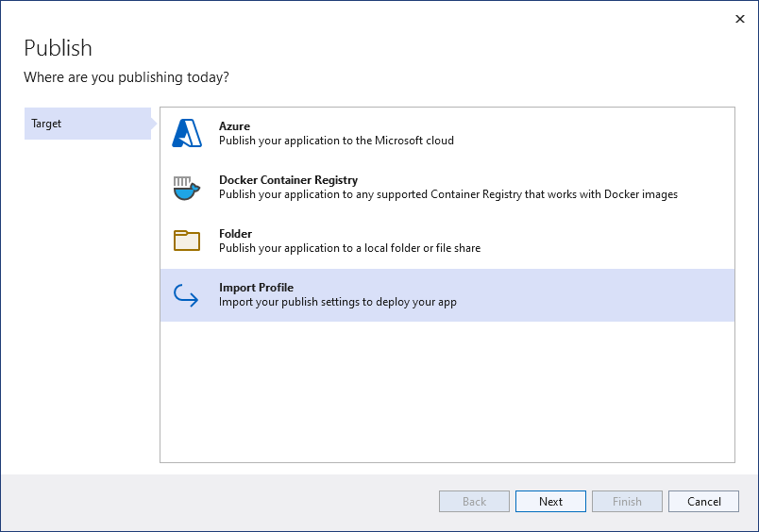Click the Finish button
This screenshot has width=759, height=532.
point(627,501)
